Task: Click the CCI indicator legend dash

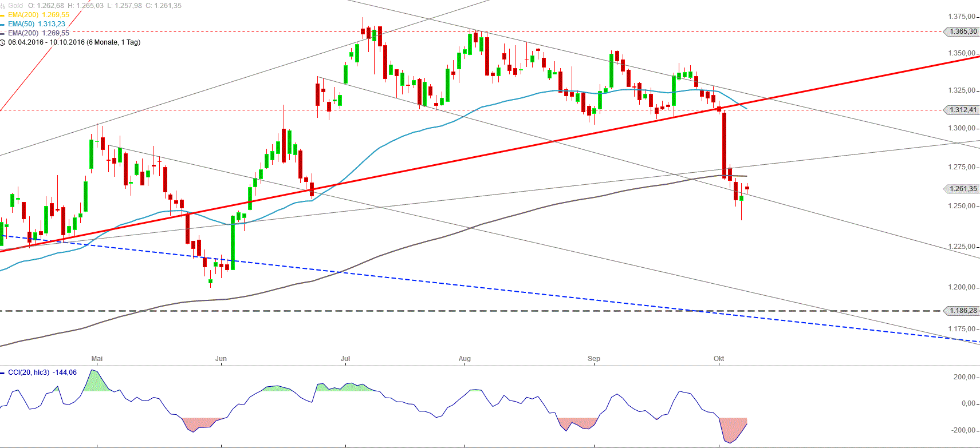Action: (x=2, y=373)
